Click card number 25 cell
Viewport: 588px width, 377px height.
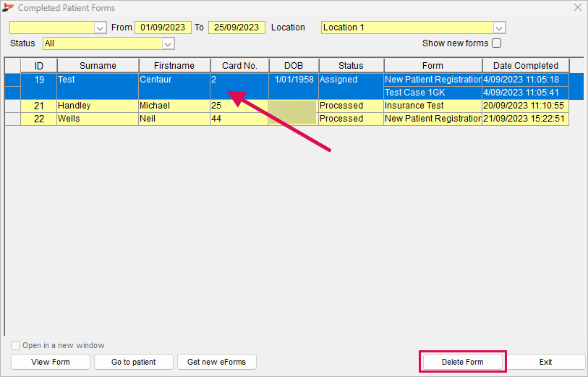pyautogui.click(x=239, y=106)
